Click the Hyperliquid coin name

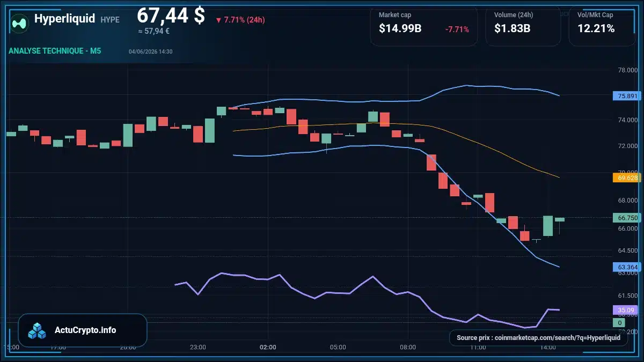point(64,19)
